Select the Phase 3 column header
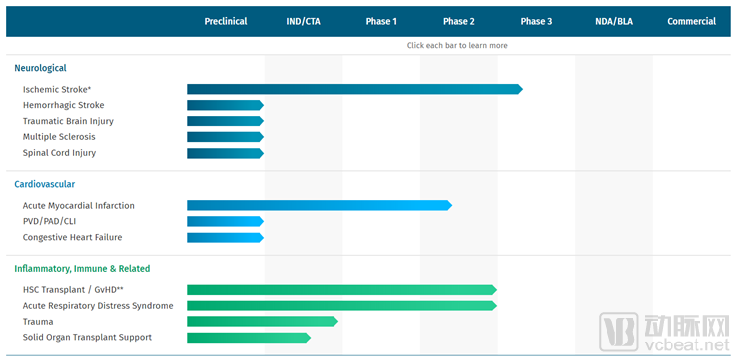743x363 pixels. [536, 21]
